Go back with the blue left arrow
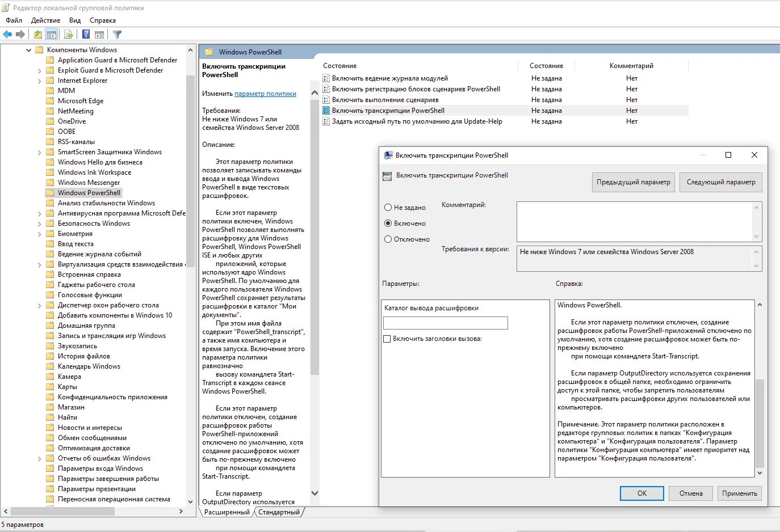 [7, 35]
